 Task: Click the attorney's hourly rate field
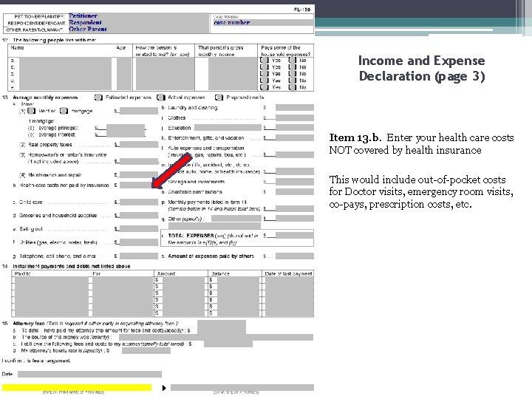[146, 350]
